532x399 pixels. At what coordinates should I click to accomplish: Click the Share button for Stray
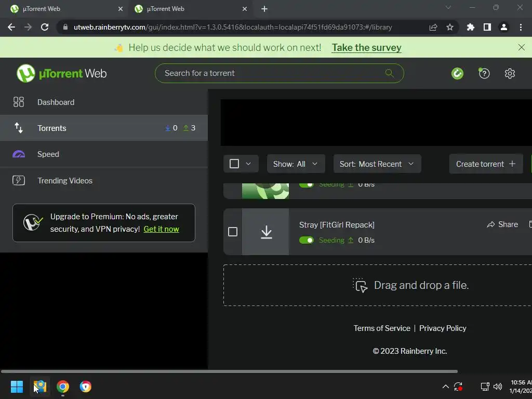(x=502, y=224)
